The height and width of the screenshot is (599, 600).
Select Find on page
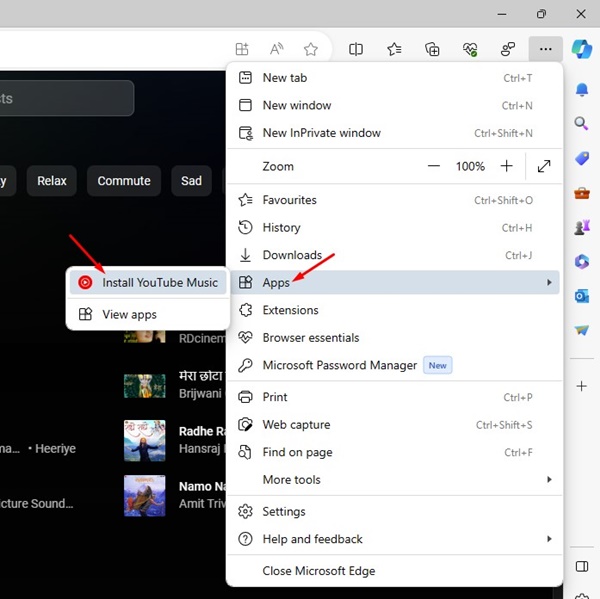coord(395,452)
